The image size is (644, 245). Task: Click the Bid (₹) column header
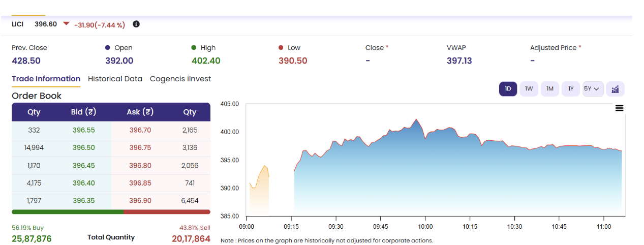pyautogui.click(x=84, y=112)
